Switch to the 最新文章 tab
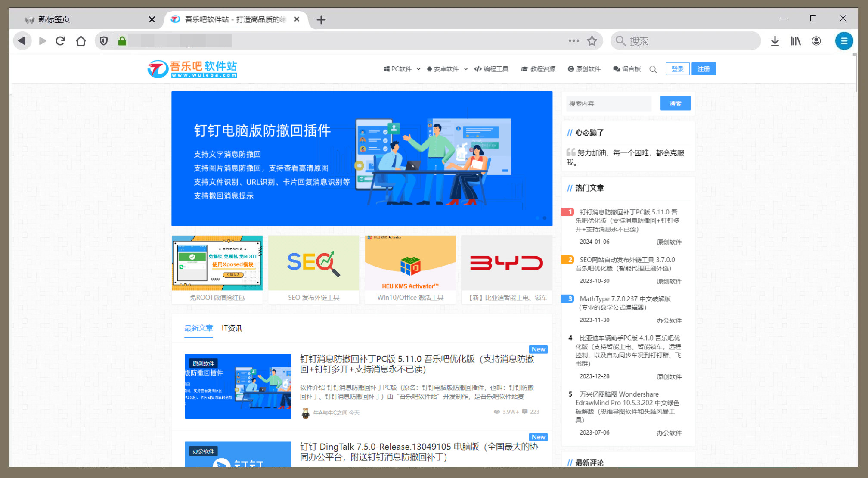Image resolution: width=868 pixels, height=478 pixels. coord(198,328)
